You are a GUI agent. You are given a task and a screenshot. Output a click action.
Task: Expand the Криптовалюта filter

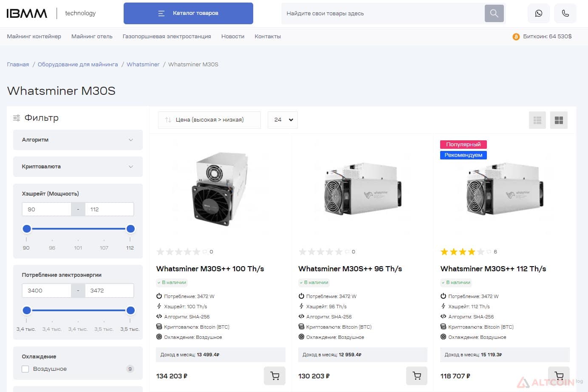coord(78,167)
